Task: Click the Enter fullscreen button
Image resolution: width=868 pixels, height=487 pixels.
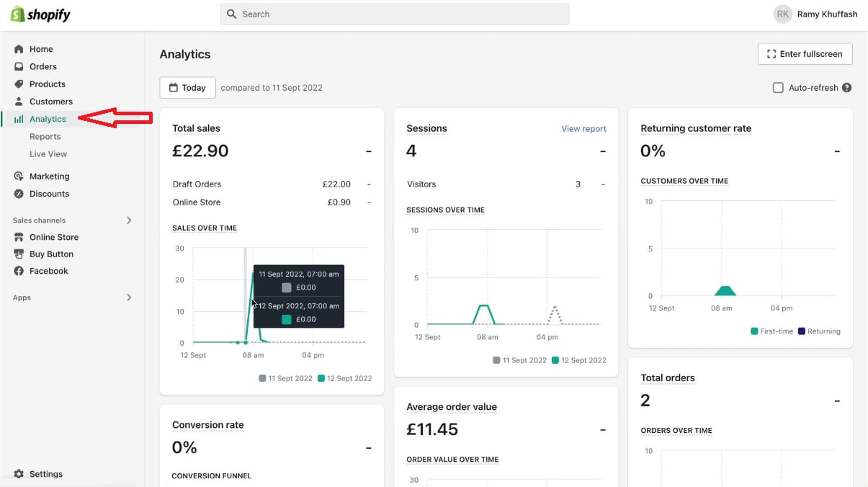Action: click(x=805, y=54)
